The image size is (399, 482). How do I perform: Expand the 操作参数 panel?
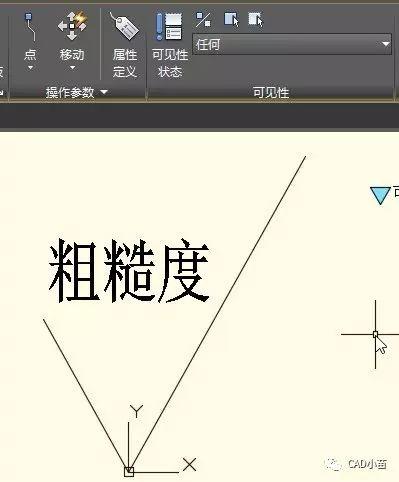tap(77, 92)
